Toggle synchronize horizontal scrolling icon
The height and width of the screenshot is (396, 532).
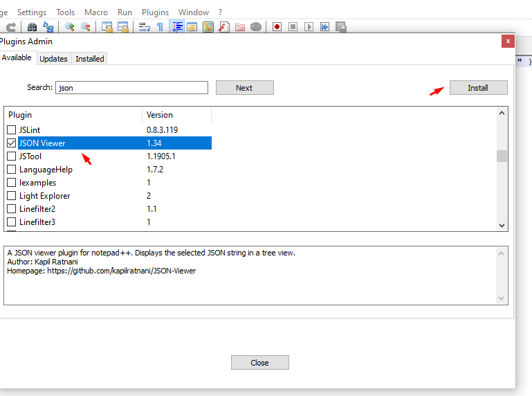123,27
